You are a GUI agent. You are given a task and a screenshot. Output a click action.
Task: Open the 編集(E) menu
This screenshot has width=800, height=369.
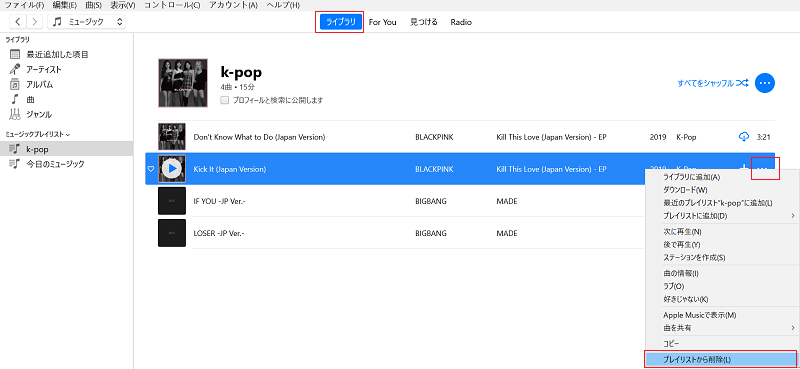tap(65, 6)
